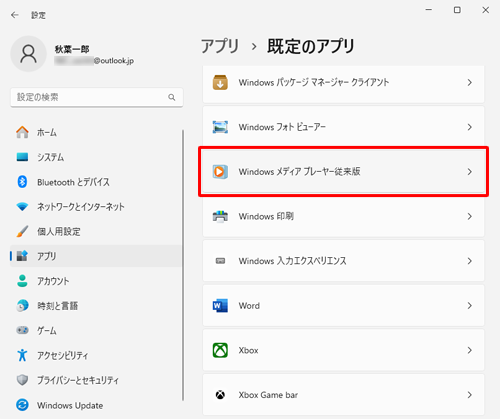
Task: Expand Windows 入力エクスペリエンス chevron
Action: click(x=470, y=261)
